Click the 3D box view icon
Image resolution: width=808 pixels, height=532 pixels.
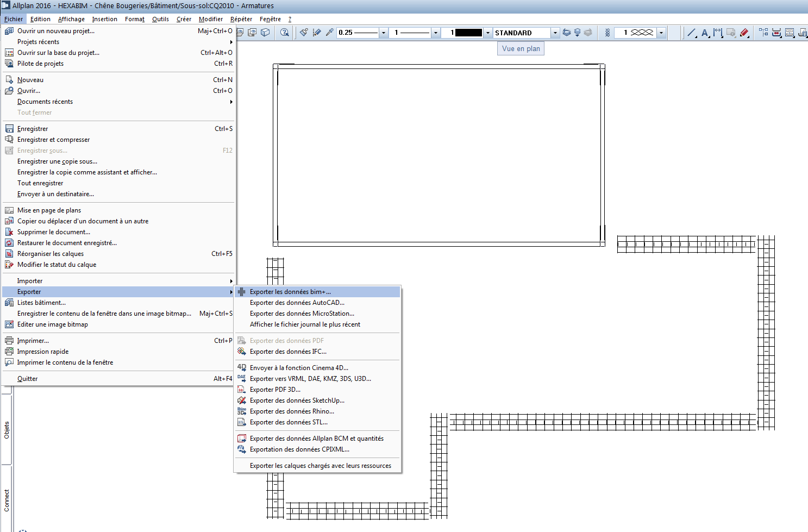(x=265, y=33)
